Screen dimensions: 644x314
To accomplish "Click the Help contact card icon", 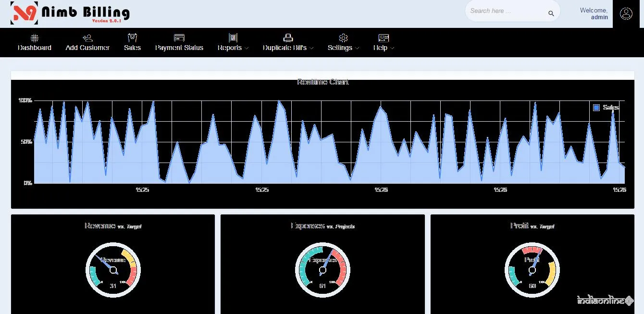I will click(384, 38).
